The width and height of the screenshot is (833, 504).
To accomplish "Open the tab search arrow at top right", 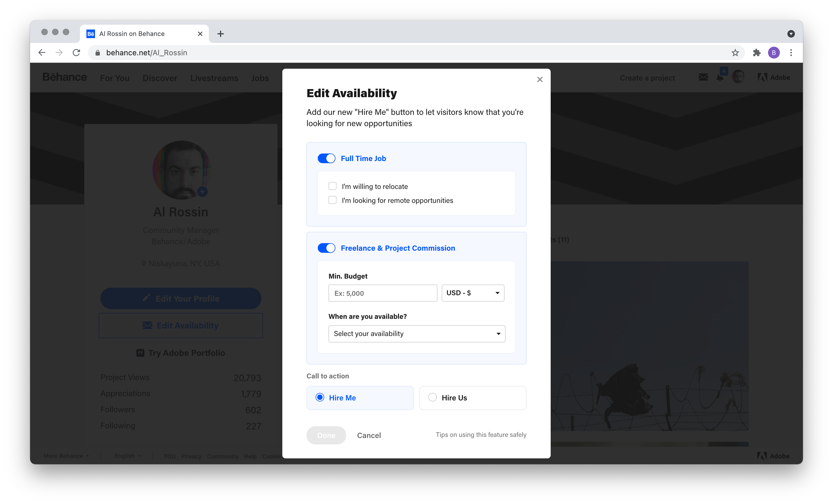I will 791,34.
